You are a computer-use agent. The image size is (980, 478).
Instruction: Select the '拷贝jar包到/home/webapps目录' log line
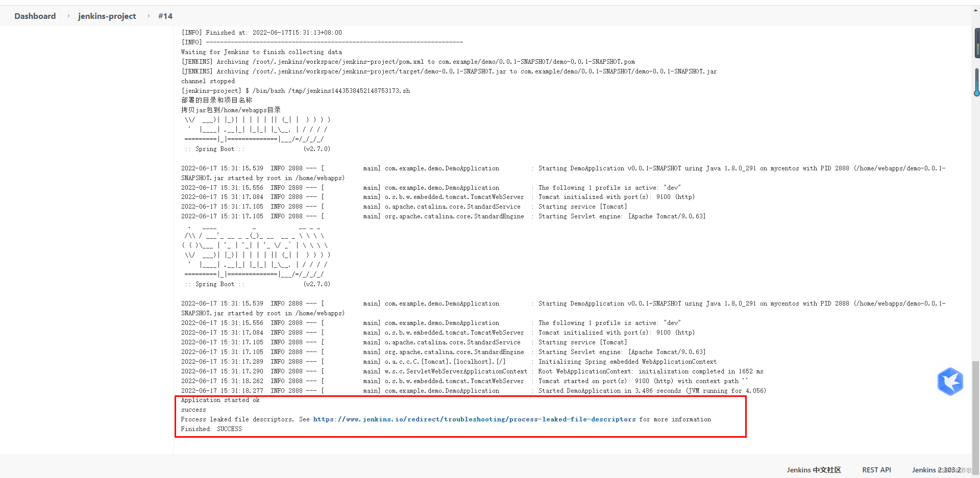pyautogui.click(x=231, y=110)
